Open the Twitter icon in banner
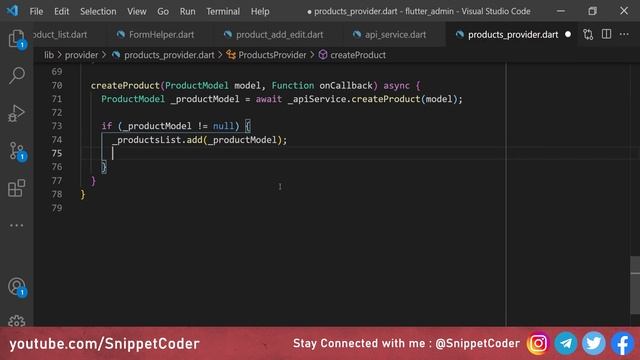Screen dimensions: 640x360 [x=593, y=344]
